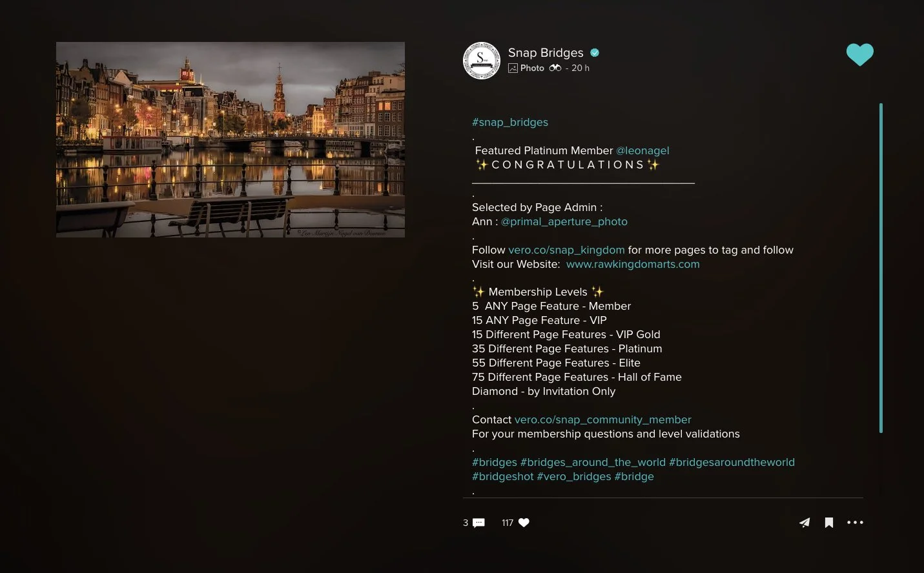Open the #bridgesaroundtheworld hashtag
Screen dimensions: 924x573
pyautogui.click(x=732, y=462)
